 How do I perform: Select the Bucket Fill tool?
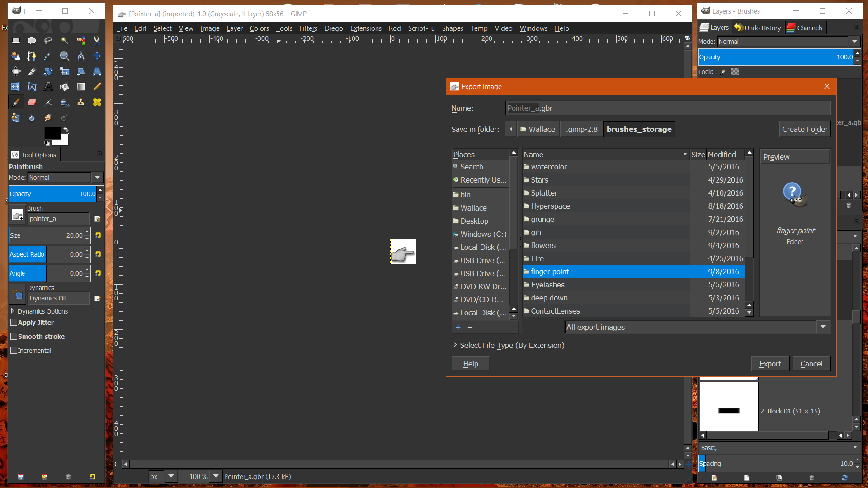tap(65, 87)
